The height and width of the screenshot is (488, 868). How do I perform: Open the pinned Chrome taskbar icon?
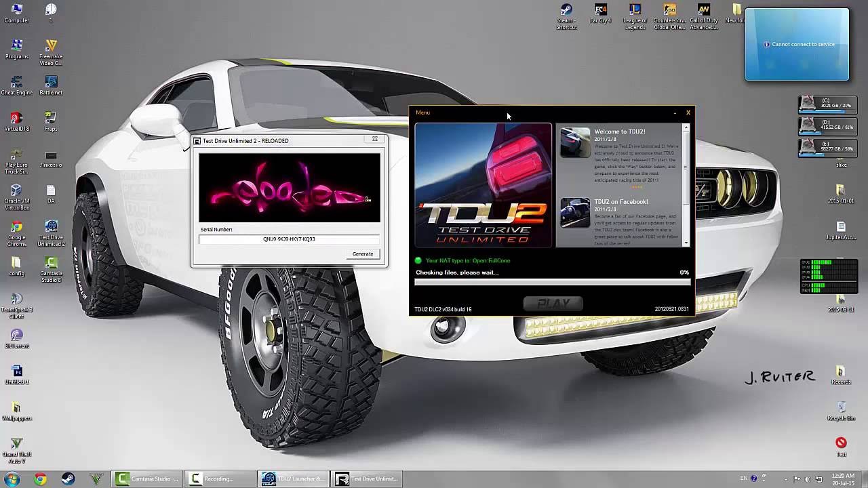point(40,479)
